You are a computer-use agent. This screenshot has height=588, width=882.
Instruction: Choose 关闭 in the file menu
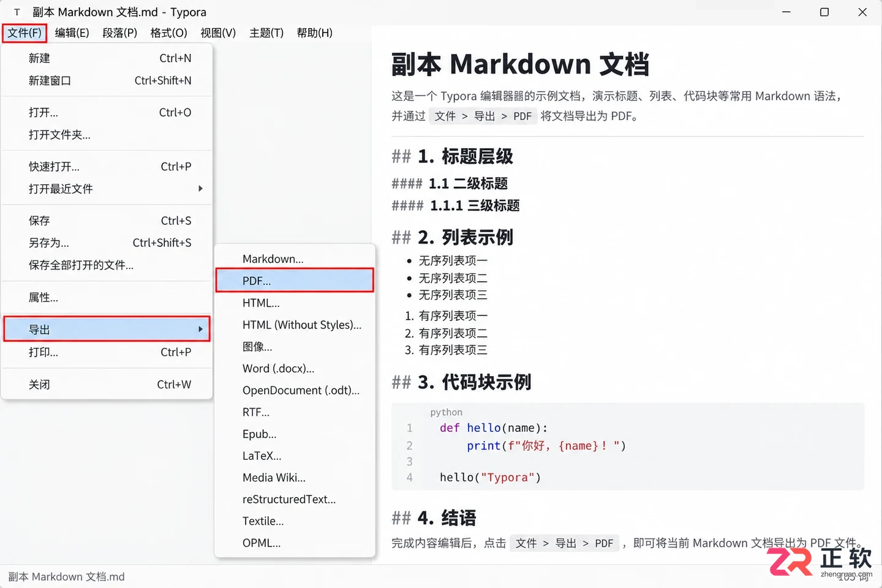pyautogui.click(x=107, y=385)
